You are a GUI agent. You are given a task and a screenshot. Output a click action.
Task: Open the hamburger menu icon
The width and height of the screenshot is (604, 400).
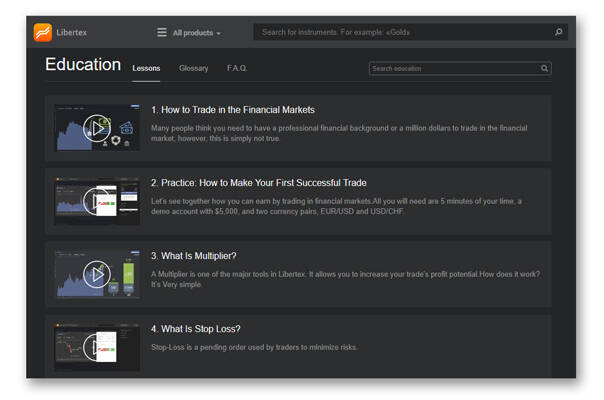point(162,32)
